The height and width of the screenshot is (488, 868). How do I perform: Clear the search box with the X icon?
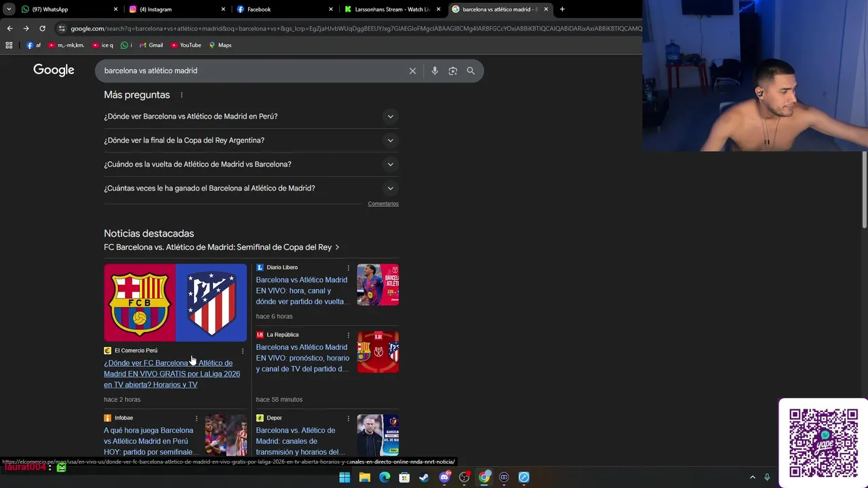[412, 71]
